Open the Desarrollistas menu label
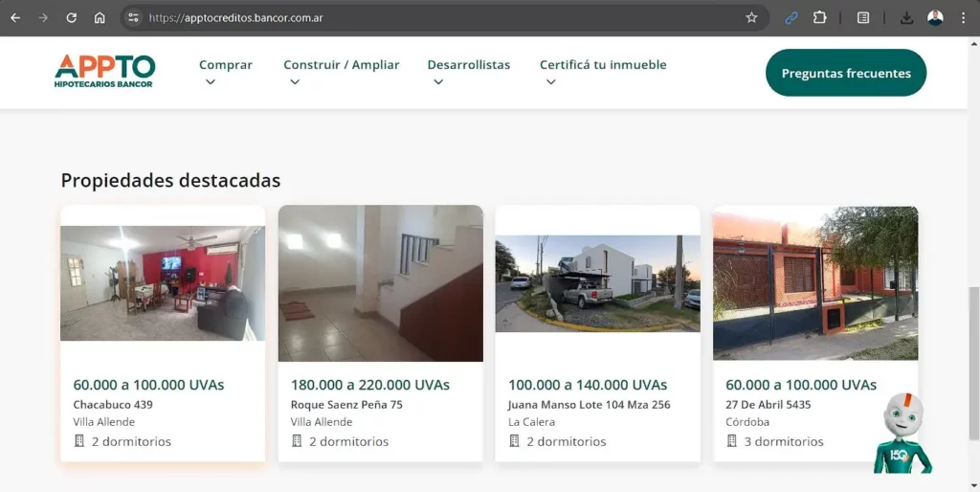Viewport: 980px width, 492px height. point(469,65)
